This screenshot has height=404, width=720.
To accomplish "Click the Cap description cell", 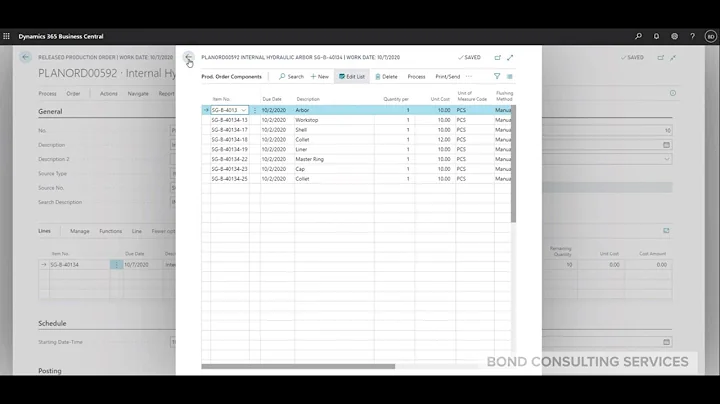I will pyautogui.click(x=334, y=169).
